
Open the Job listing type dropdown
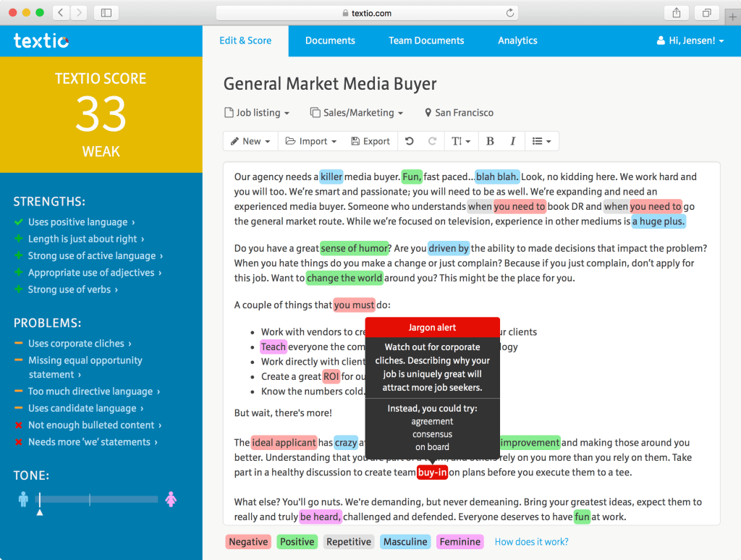[x=257, y=112]
